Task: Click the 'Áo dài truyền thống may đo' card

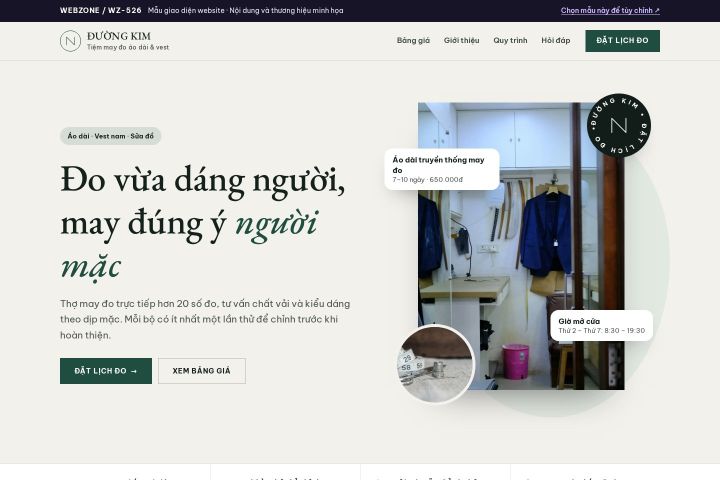Action: coord(442,169)
